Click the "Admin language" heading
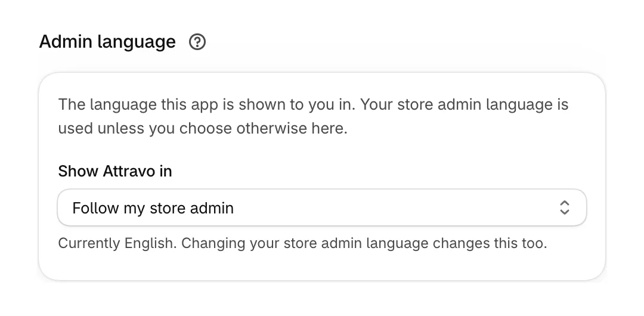 point(107,42)
